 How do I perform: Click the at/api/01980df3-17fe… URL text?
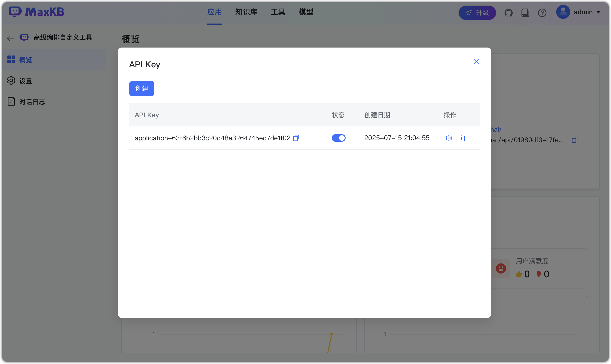coord(528,140)
